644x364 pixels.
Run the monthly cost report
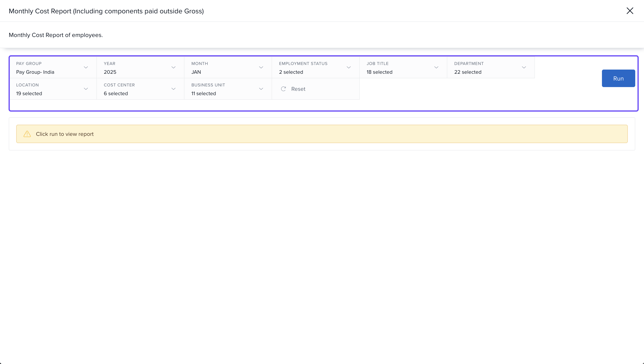pyautogui.click(x=618, y=79)
